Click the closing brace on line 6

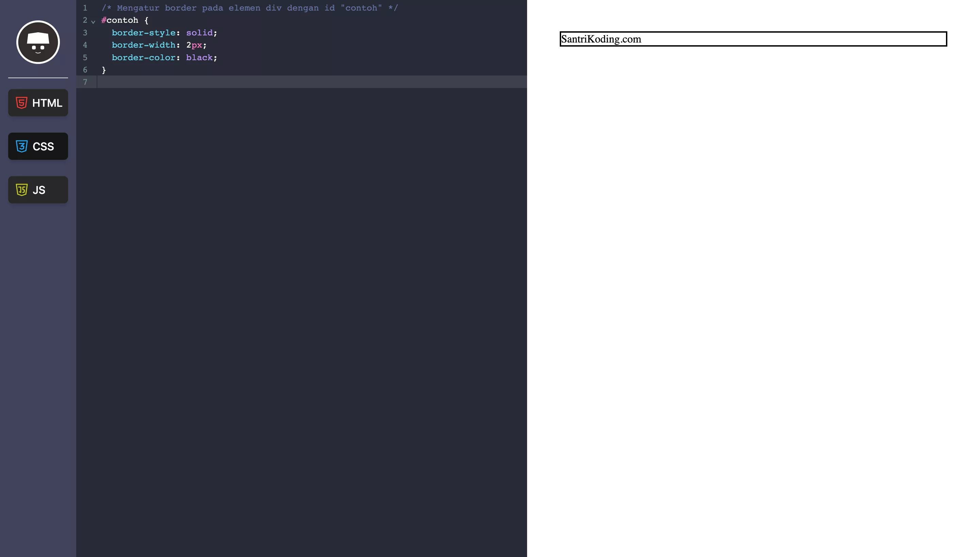104,70
